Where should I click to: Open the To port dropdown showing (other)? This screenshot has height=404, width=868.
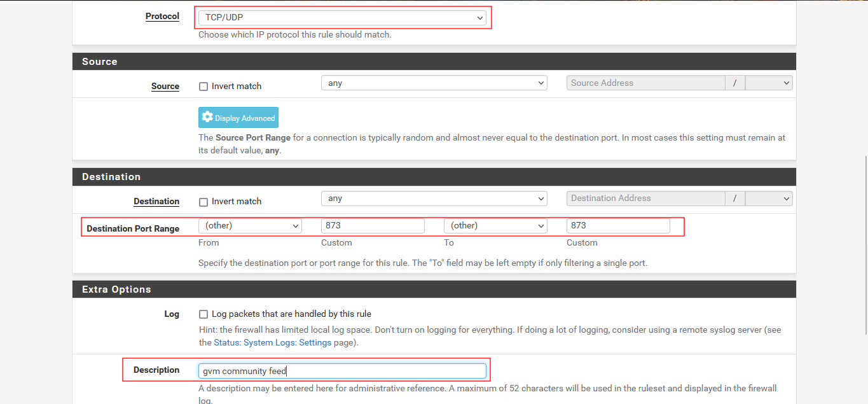(495, 226)
